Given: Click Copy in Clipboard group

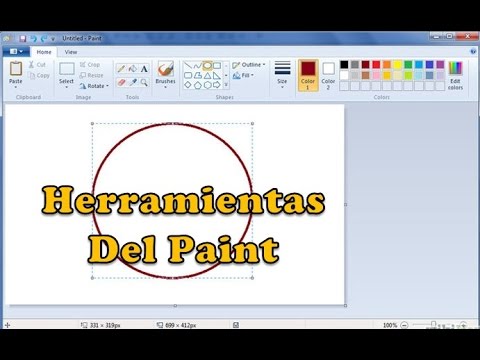Looking at the screenshot, I should point(39,76).
